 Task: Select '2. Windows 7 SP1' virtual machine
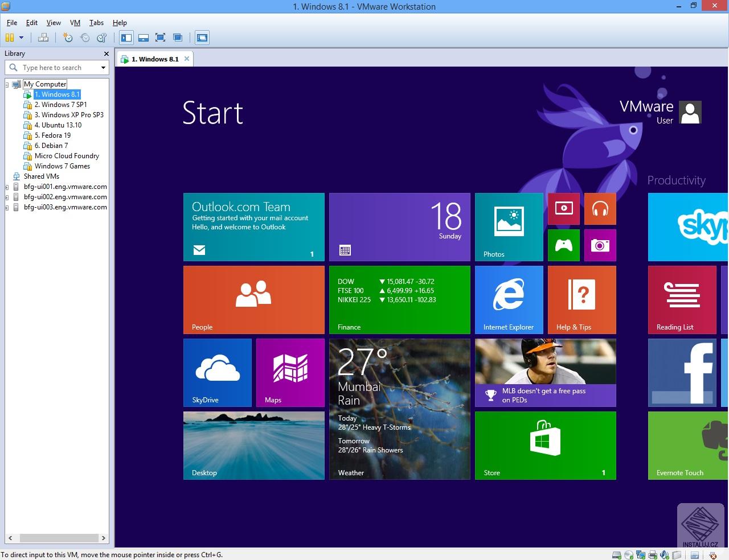point(60,105)
